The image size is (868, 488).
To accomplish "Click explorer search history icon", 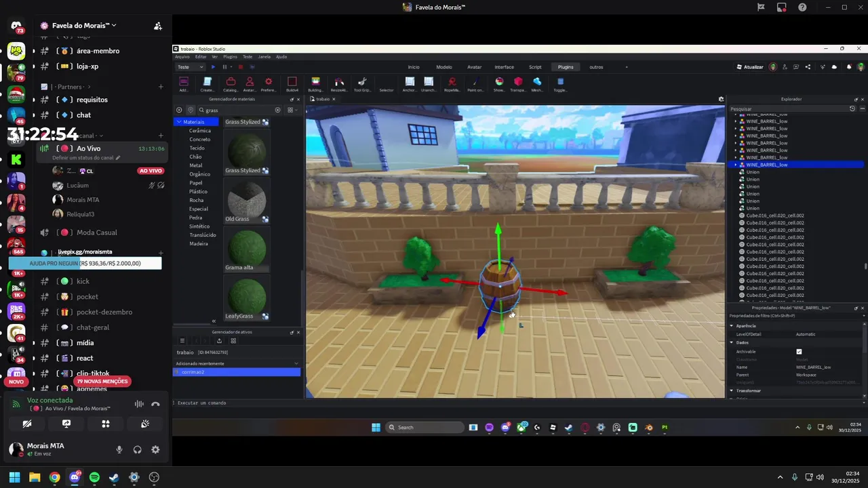I will 852,108.
